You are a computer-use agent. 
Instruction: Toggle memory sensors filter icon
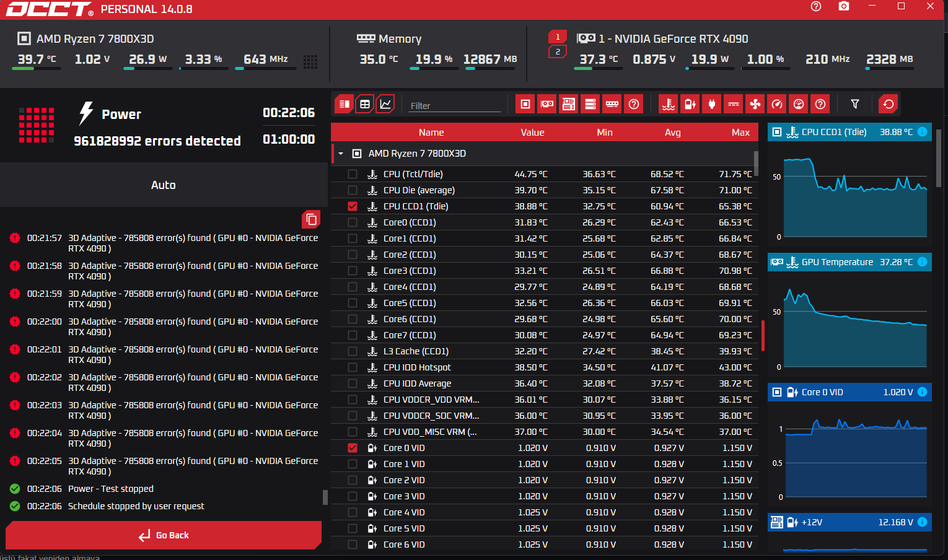[x=612, y=104]
